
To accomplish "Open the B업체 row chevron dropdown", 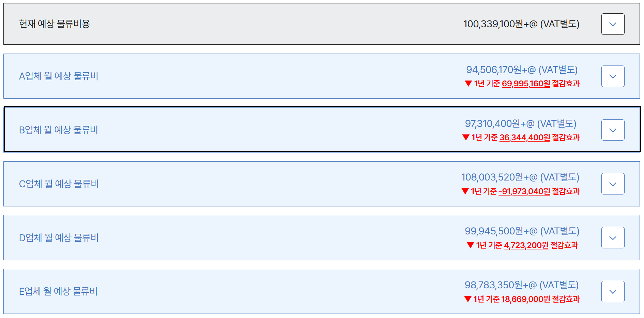I will tap(613, 130).
